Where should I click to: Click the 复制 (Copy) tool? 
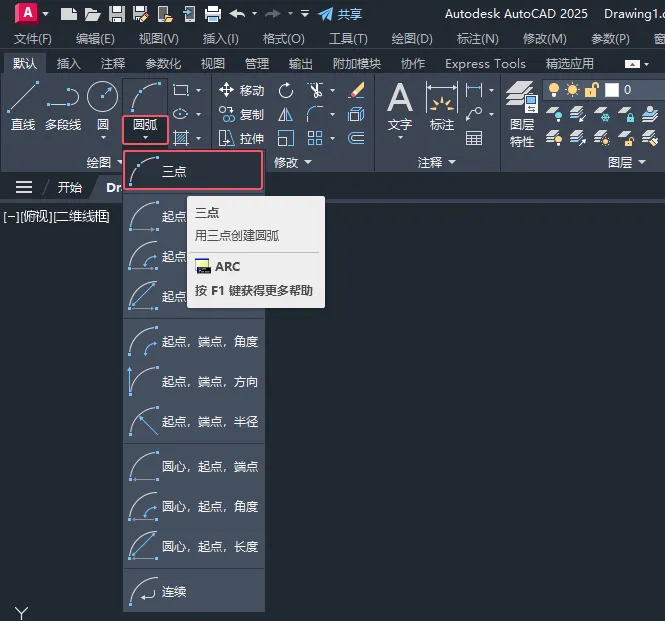(241, 114)
